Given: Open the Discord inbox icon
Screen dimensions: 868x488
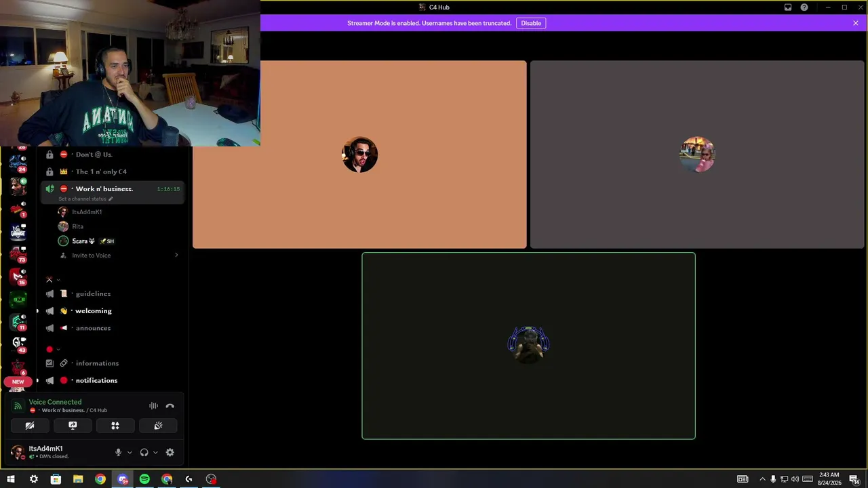Looking at the screenshot, I should (x=788, y=7).
